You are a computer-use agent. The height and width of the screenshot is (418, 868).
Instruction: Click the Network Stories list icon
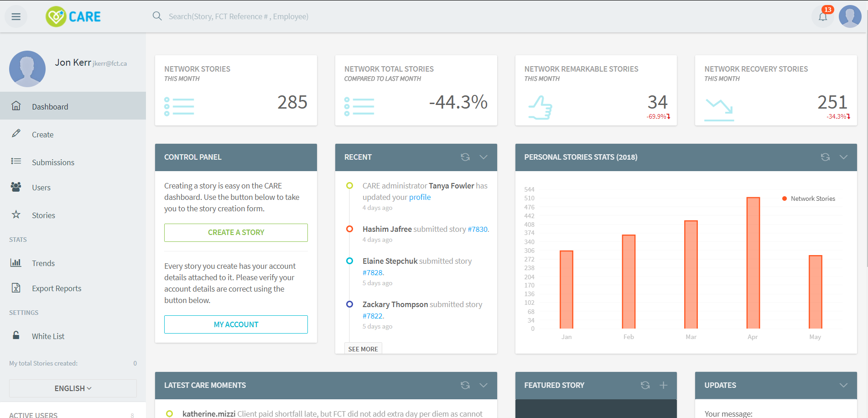pyautogui.click(x=179, y=106)
